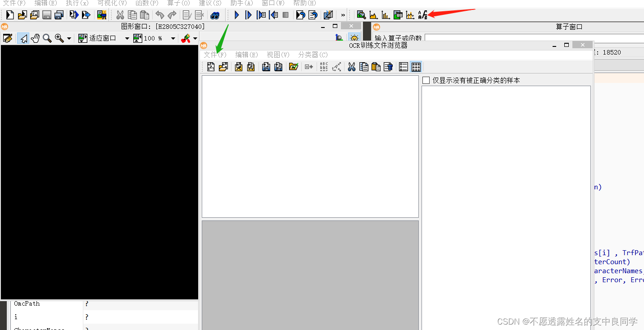Open line profile tool icon
644x330 pixels.
coord(410,15)
